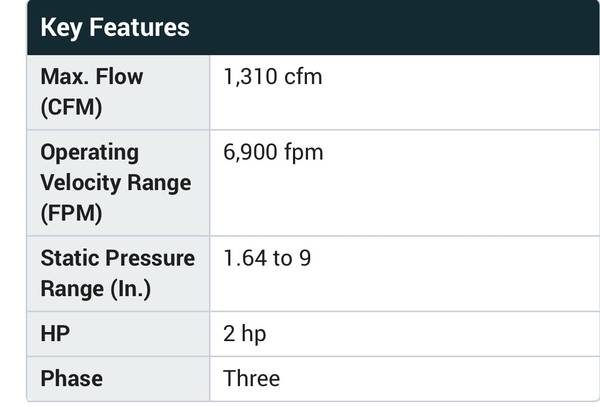Click the Static Pressure text

[x=117, y=259]
